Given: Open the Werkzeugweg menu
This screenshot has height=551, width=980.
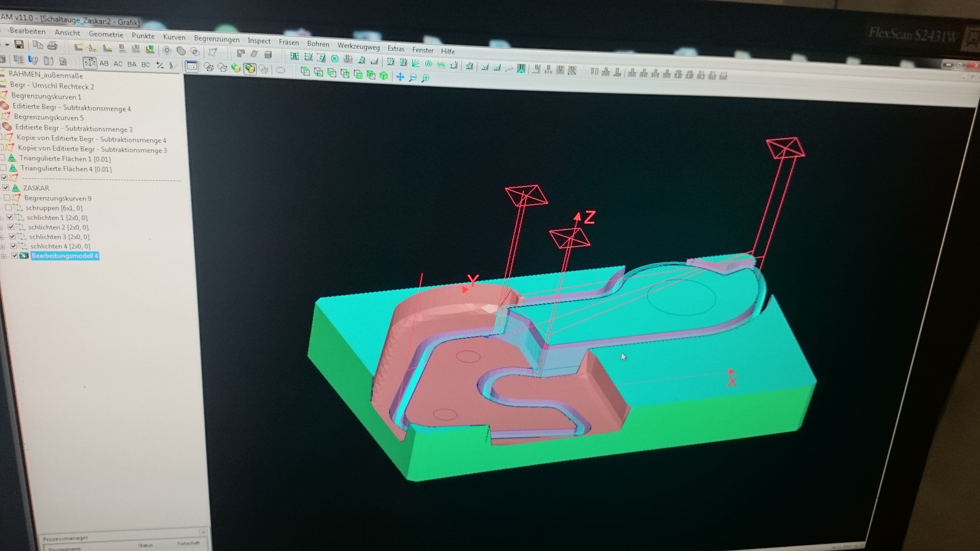Looking at the screenshot, I should pos(358,46).
